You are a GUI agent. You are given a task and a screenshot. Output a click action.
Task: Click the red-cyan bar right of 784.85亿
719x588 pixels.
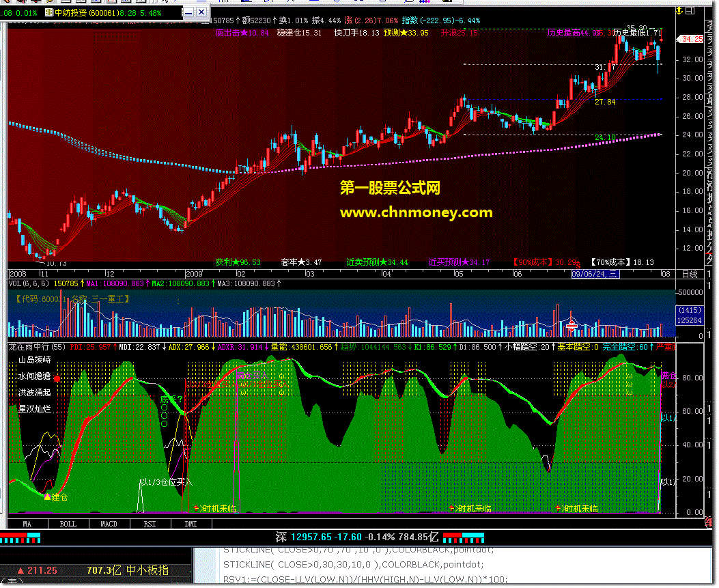(x=464, y=537)
